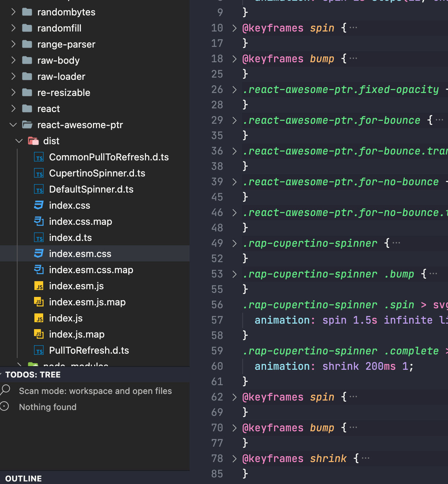Click line number 57 in the gutter
The height and width of the screenshot is (484, 448).
[x=217, y=320]
